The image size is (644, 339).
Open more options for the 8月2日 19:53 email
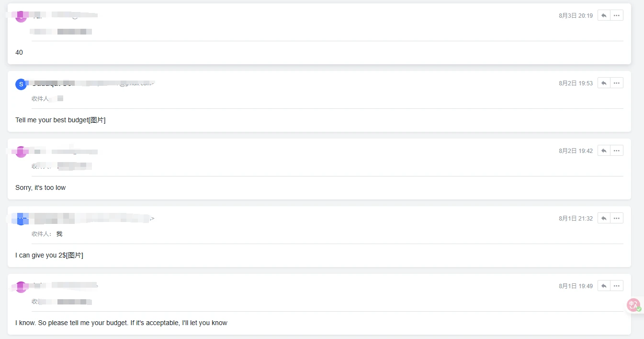617,83
